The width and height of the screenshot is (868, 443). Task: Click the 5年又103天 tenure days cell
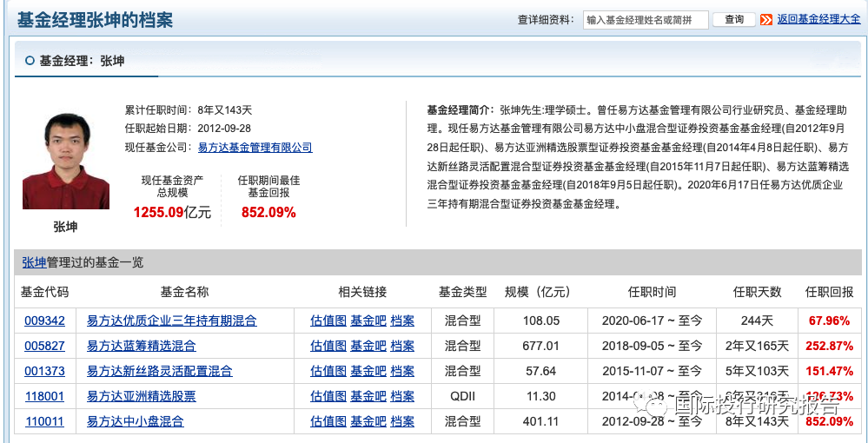click(x=757, y=371)
